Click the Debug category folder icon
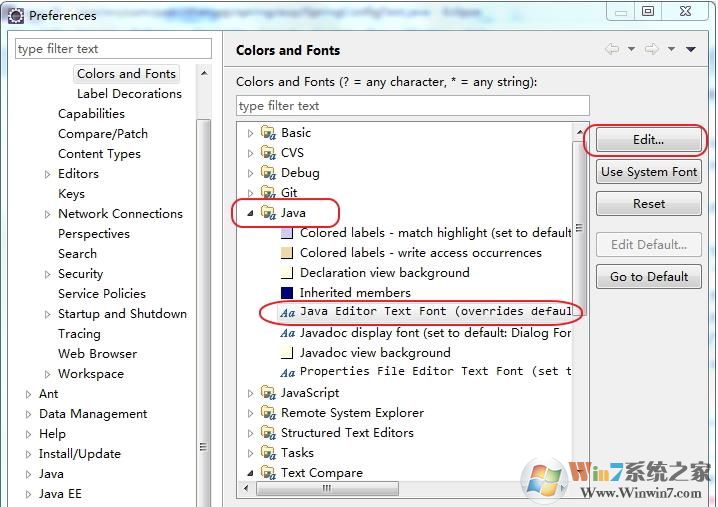 [x=268, y=173]
